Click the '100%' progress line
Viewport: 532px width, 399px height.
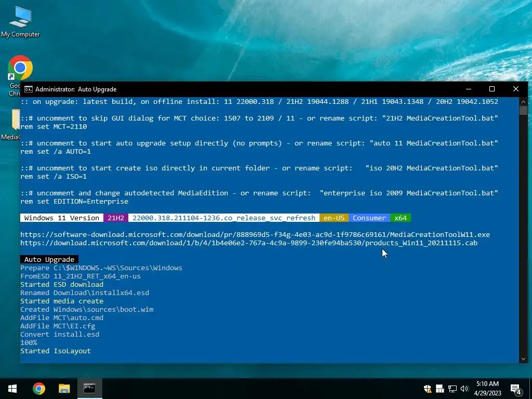(x=29, y=343)
